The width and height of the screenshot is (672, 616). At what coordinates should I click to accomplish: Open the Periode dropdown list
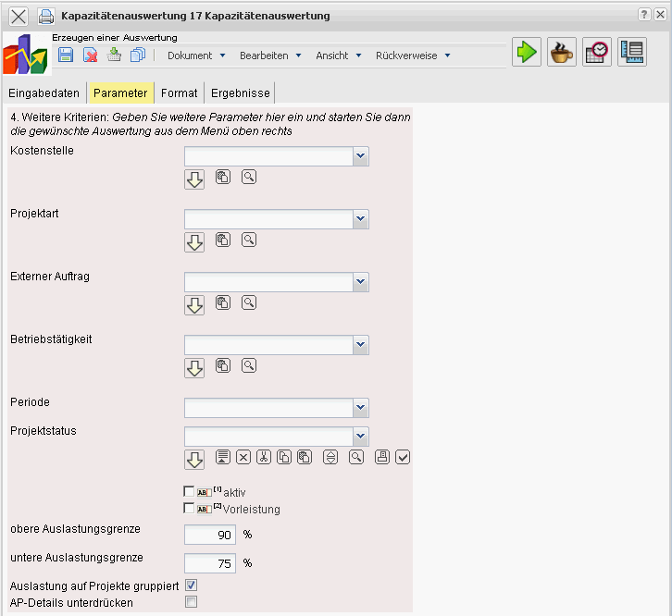(x=361, y=408)
